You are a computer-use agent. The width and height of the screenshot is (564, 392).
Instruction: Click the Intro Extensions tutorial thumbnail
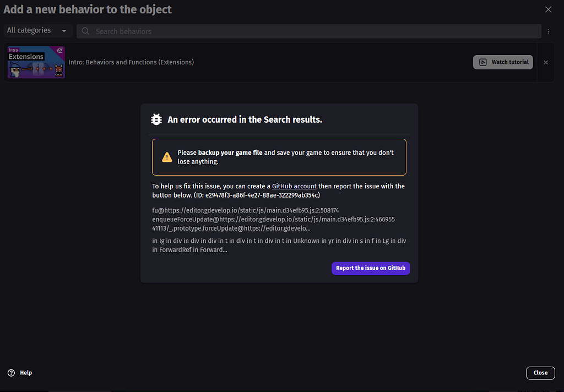pos(36,62)
